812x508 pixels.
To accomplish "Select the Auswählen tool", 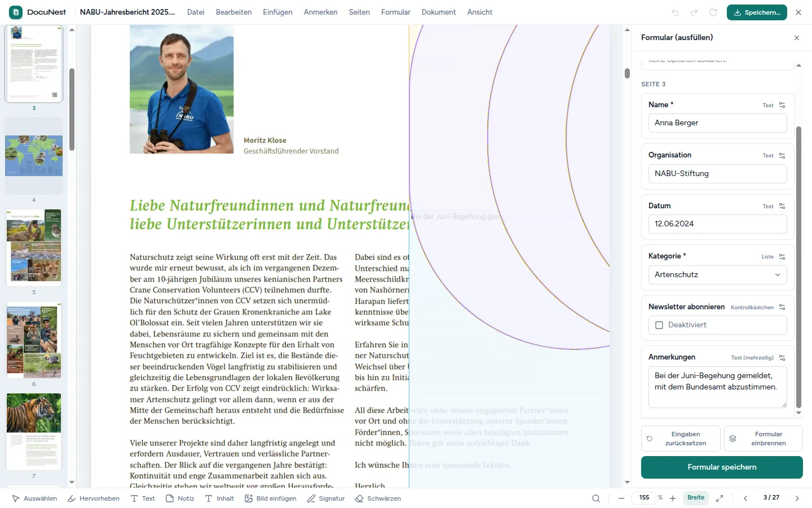I will click(x=34, y=498).
